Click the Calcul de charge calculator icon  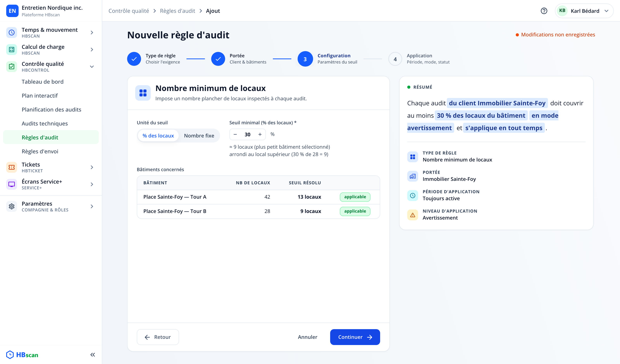coord(12,49)
